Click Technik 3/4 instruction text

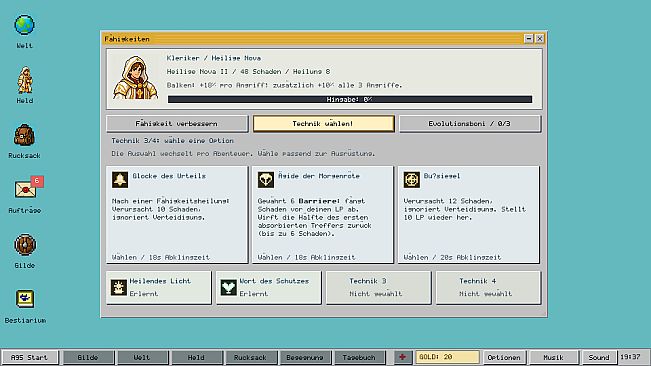pyautogui.click(x=172, y=141)
